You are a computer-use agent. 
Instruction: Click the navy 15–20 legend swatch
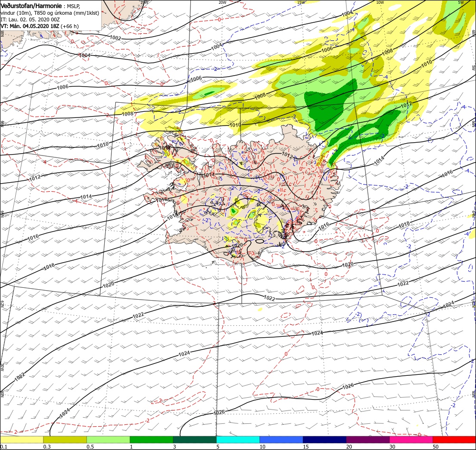pos(325,440)
